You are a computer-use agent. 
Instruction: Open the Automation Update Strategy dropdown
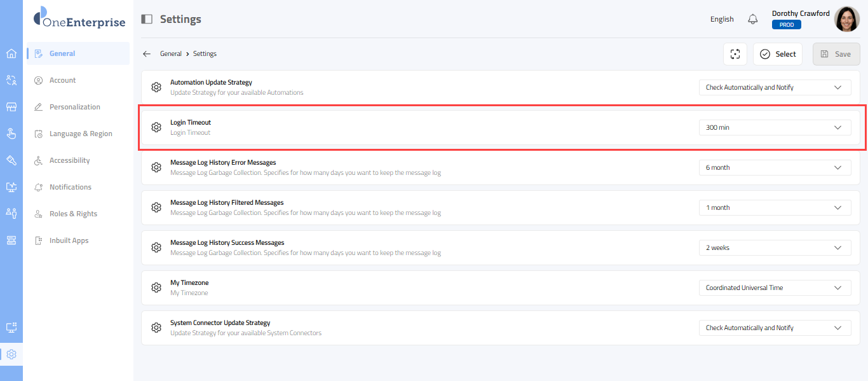point(775,87)
